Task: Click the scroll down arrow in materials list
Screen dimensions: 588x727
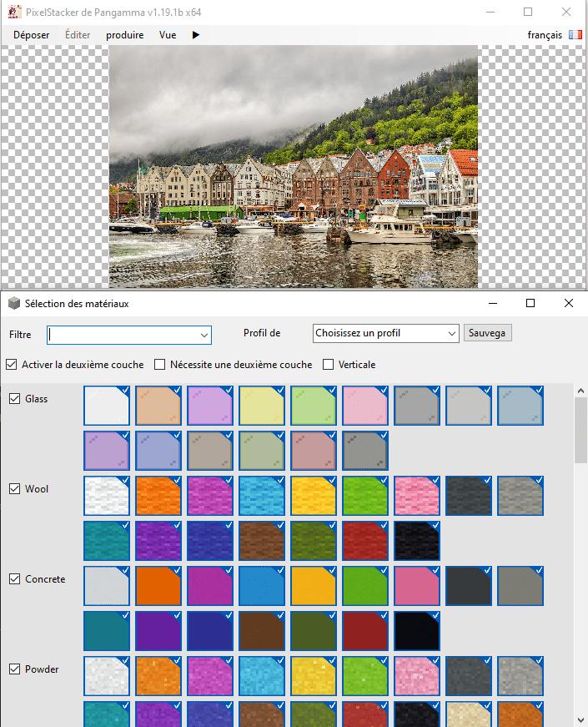Action: pyautogui.click(x=580, y=720)
